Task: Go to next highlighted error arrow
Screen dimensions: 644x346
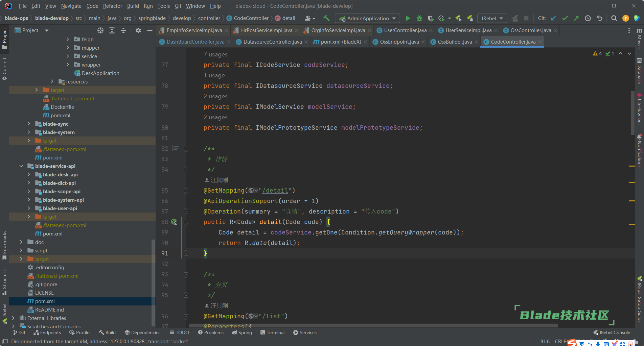Action: (629, 53)
